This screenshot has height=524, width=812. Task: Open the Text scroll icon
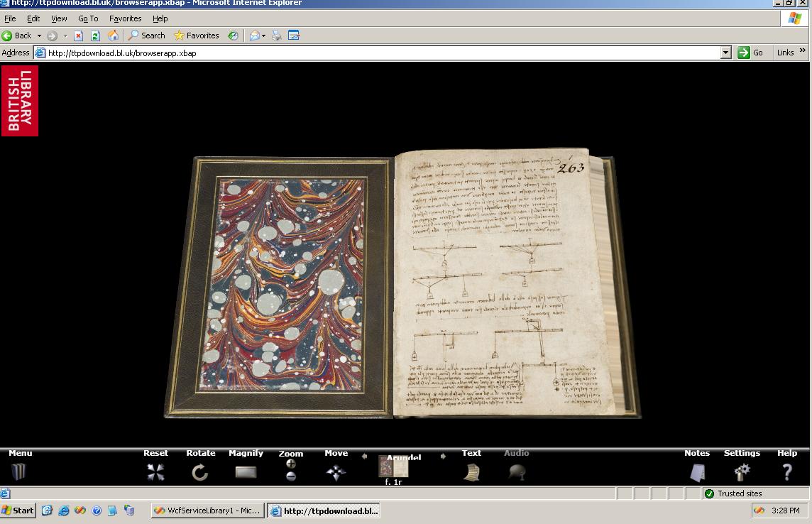click(x=471, y=472)
